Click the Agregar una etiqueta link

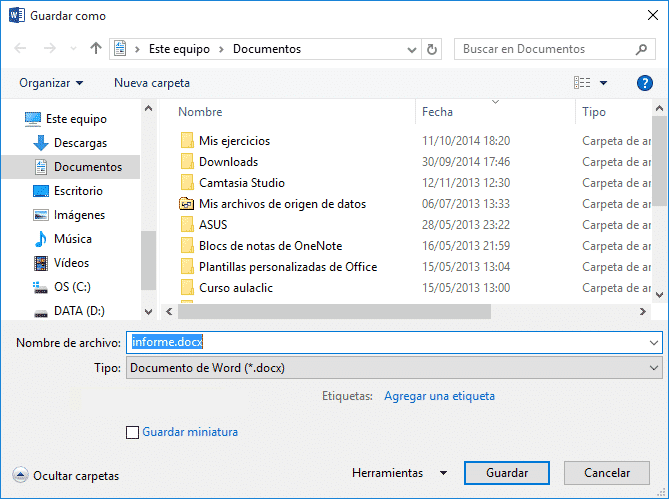439,396
